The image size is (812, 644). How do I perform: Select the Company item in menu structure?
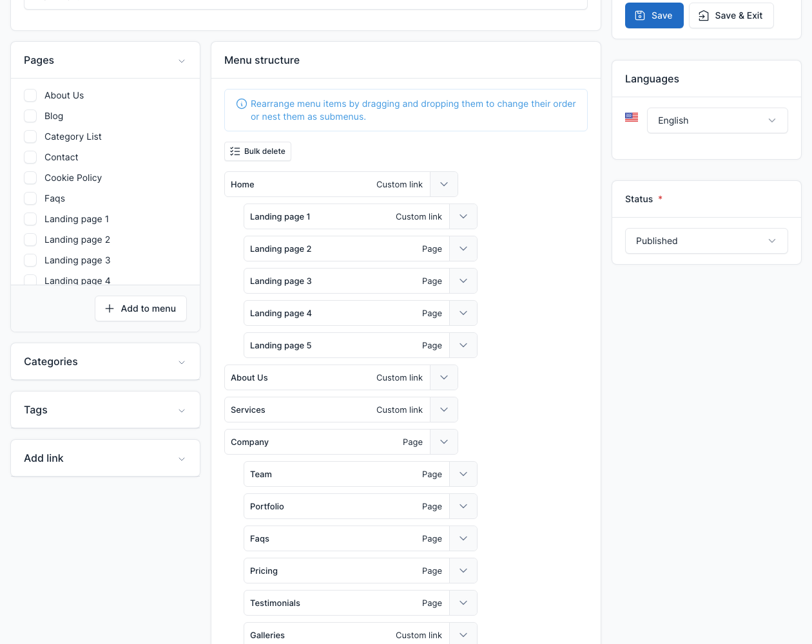pos(327,442)
